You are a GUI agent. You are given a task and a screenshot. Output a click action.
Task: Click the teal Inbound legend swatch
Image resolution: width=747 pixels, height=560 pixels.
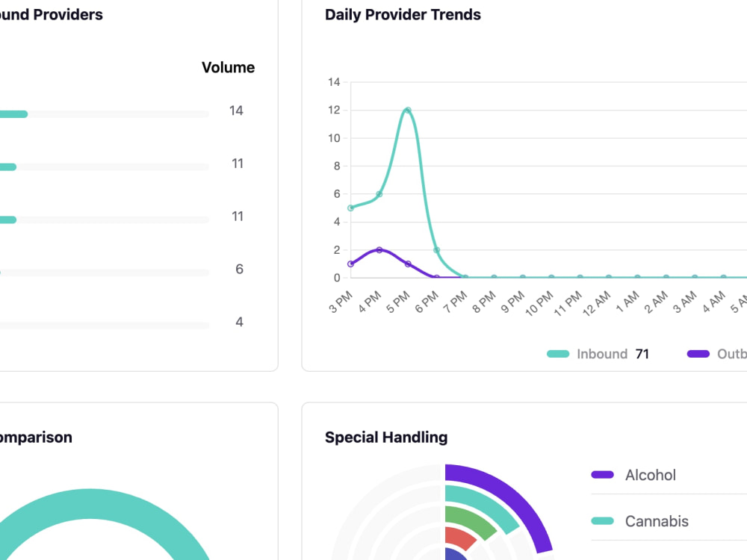[x=558, y=354]
